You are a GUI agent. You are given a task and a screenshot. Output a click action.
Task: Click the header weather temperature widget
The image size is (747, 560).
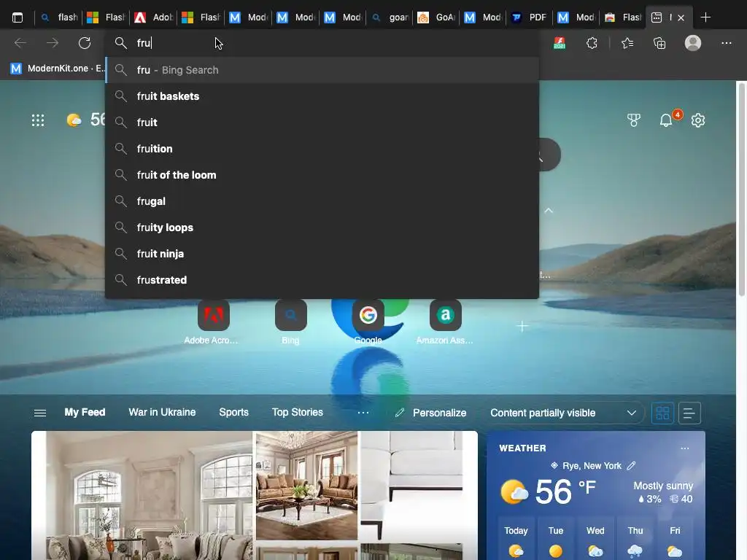86,120
